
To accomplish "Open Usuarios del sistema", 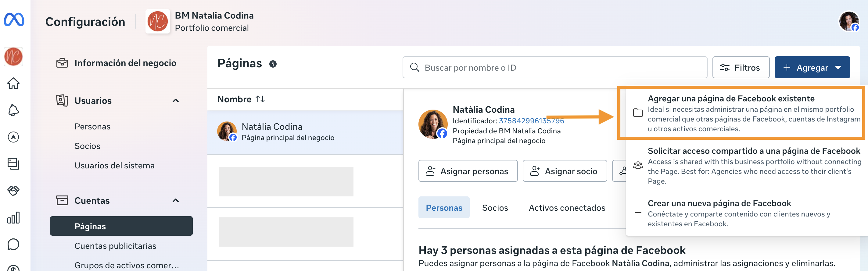I will tap(115, 165).
